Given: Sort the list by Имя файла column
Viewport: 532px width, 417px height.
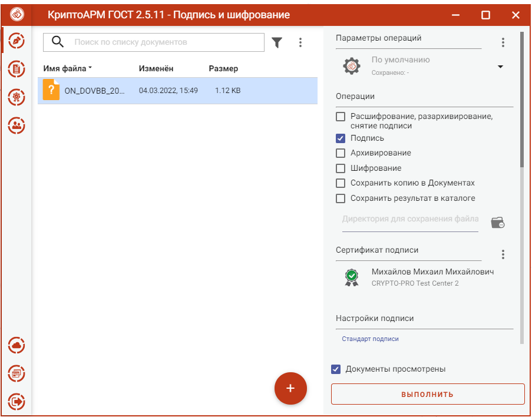Looking at the screenshot, I should coord(68,68).
